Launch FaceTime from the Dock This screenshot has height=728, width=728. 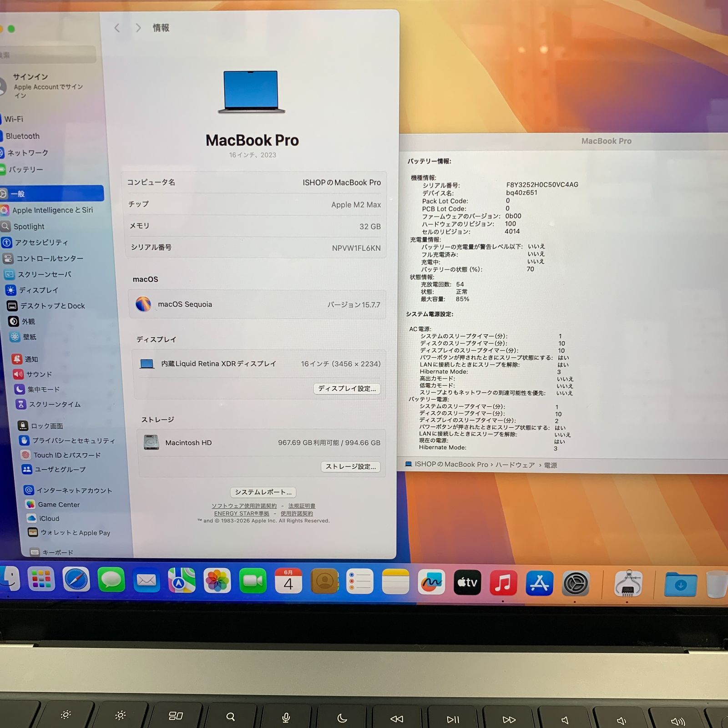pos(253,581)
